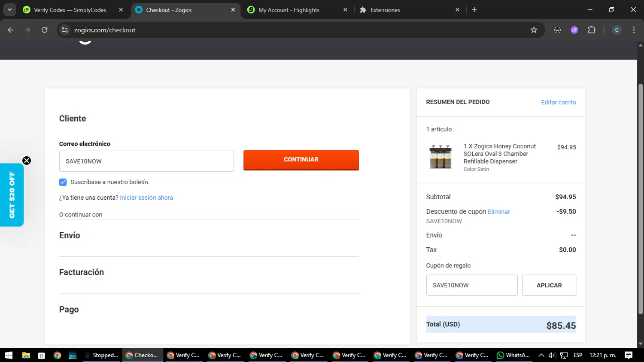Open the Extensions puzzle menu
This screenshot has width=644, height=362.
point(592,30)
